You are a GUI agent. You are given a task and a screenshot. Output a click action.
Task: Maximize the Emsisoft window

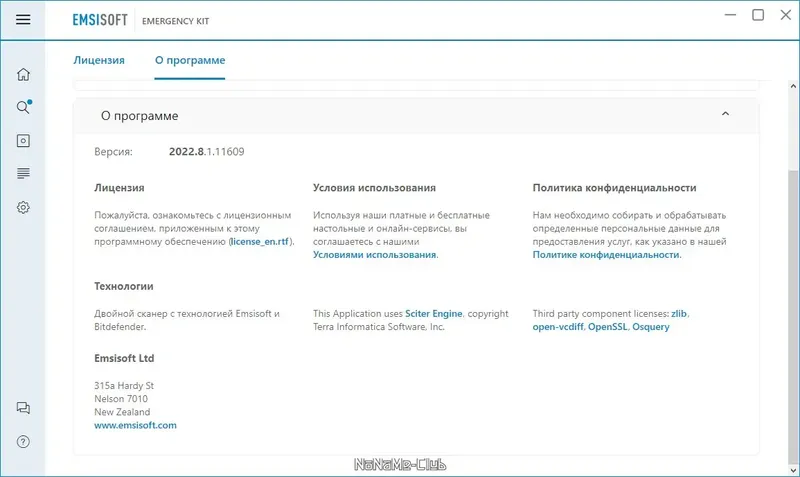click(x=758, y=15)
